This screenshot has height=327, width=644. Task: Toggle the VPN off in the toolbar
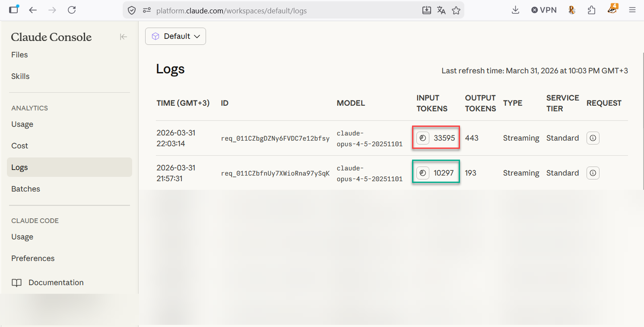pyautogui.click(x=544, y=9)
